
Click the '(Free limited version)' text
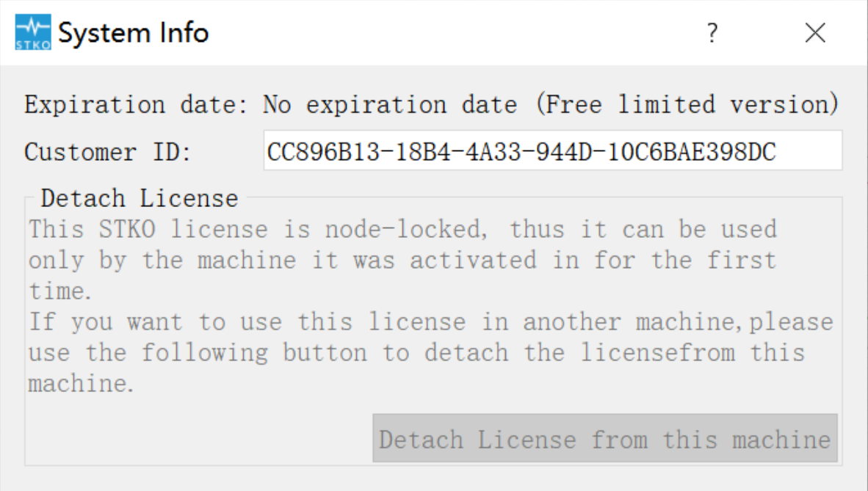click(687, 105)
